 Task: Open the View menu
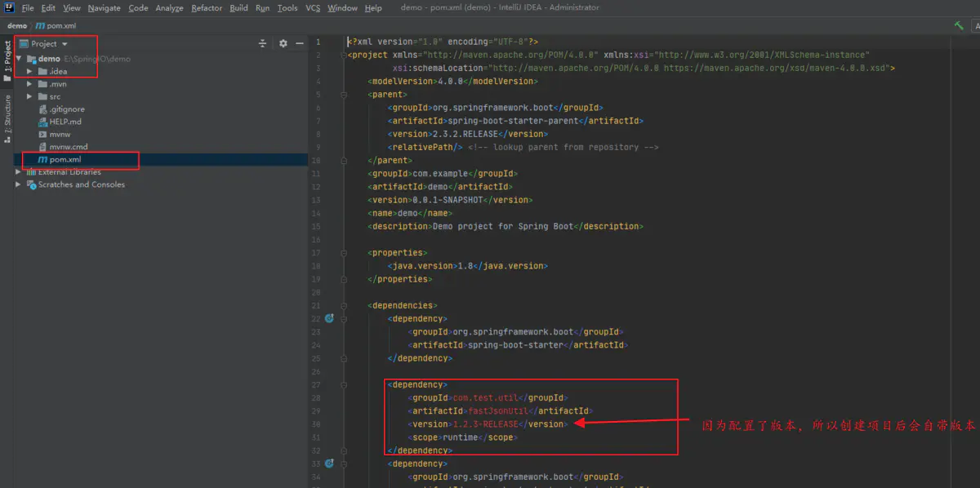[x=72, y=8]
